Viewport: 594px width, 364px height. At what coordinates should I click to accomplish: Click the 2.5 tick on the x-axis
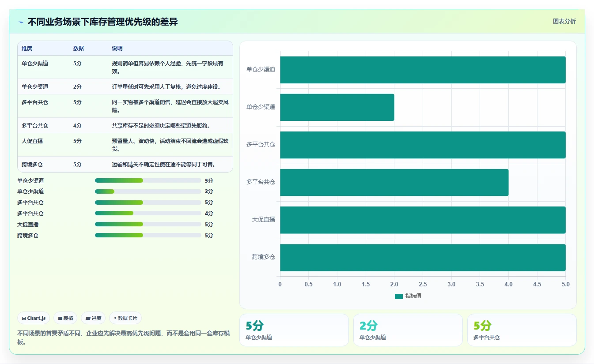point(423,284)
